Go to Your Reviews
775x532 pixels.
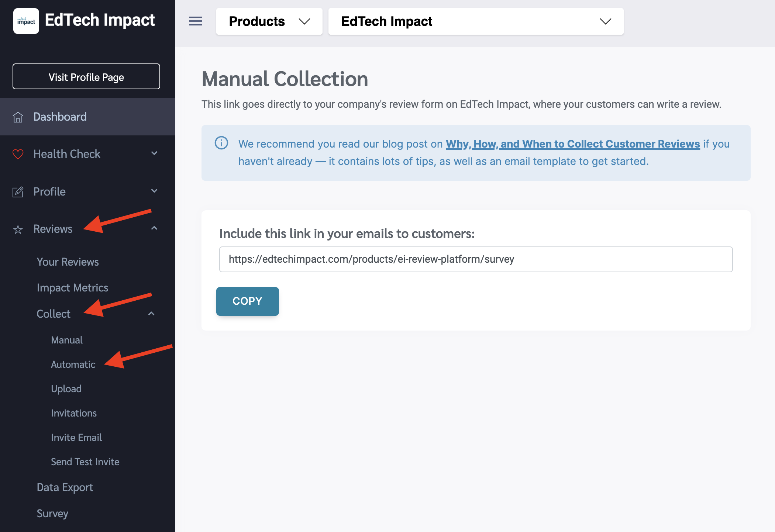tap(68, 262)
